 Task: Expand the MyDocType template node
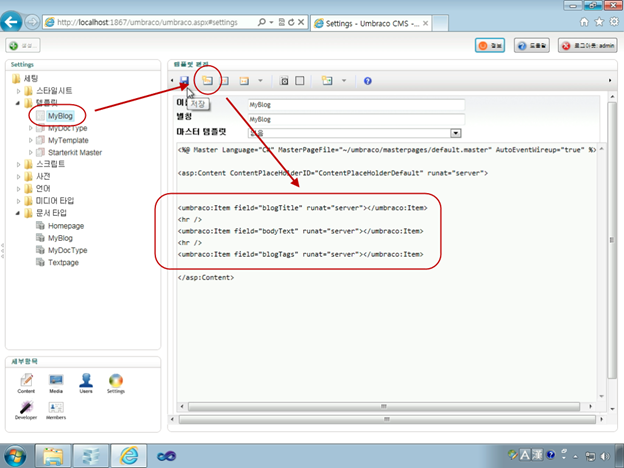pyautogui.click(x=31, y=128)
